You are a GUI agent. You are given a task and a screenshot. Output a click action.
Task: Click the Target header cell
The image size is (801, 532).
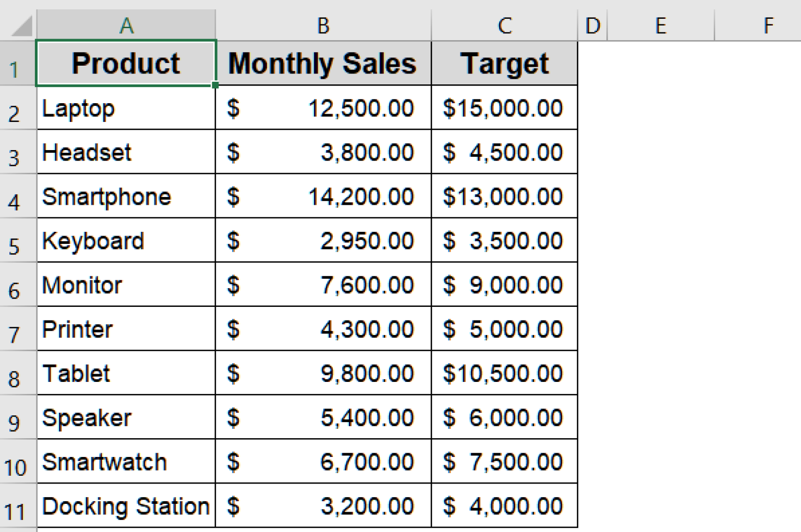point(504,63)
